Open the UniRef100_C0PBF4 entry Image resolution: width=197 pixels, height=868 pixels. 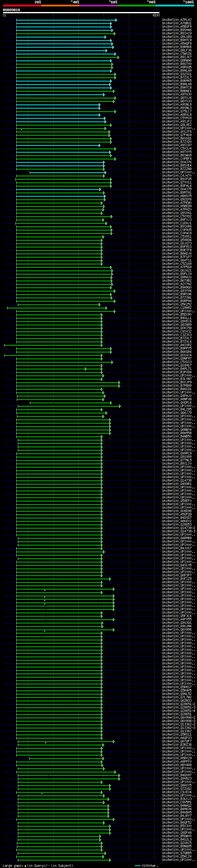[177, 159]
